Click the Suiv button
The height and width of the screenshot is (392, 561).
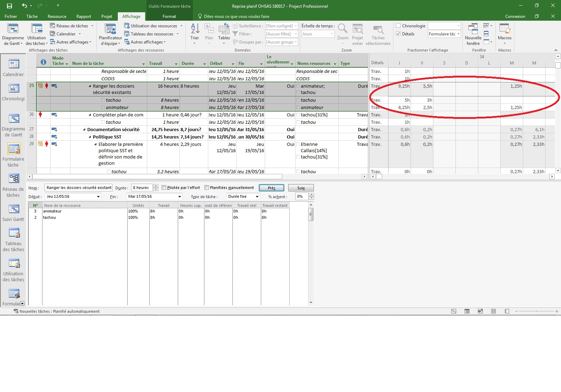tap(301, 188)
